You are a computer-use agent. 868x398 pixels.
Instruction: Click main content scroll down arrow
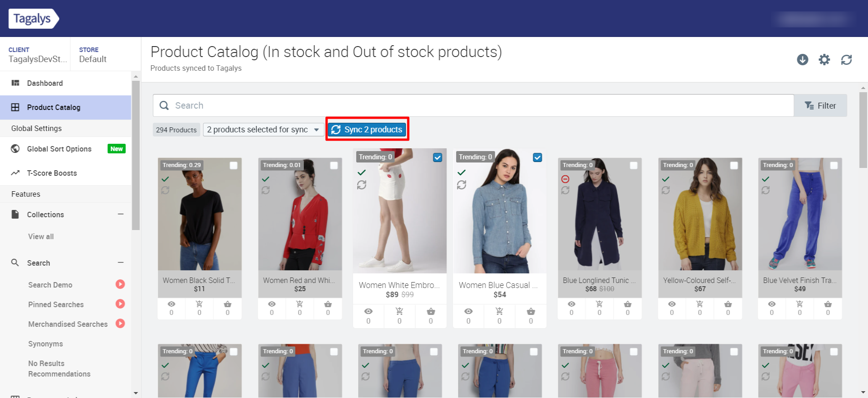point(863,392)
